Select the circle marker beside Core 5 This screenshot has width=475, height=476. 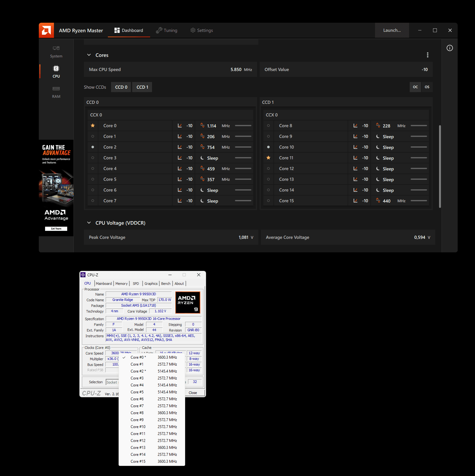point(93,179)
